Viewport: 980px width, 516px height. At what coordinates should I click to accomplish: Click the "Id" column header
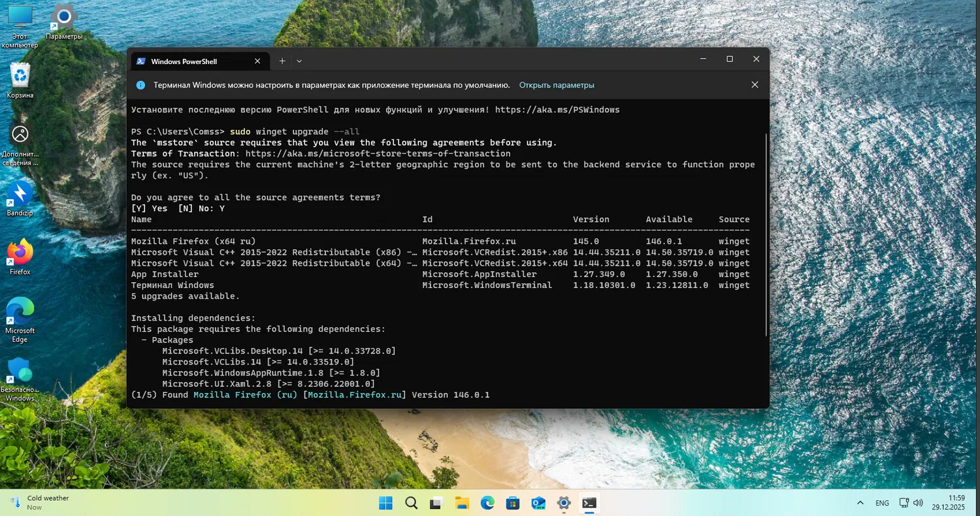[x=428, y=219]
